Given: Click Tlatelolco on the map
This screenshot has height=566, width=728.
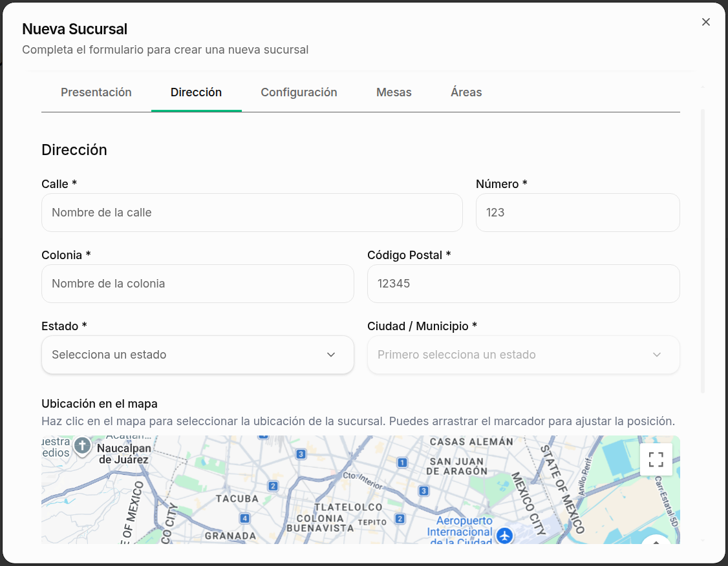Looking at the screenshot, I should 348,507.
